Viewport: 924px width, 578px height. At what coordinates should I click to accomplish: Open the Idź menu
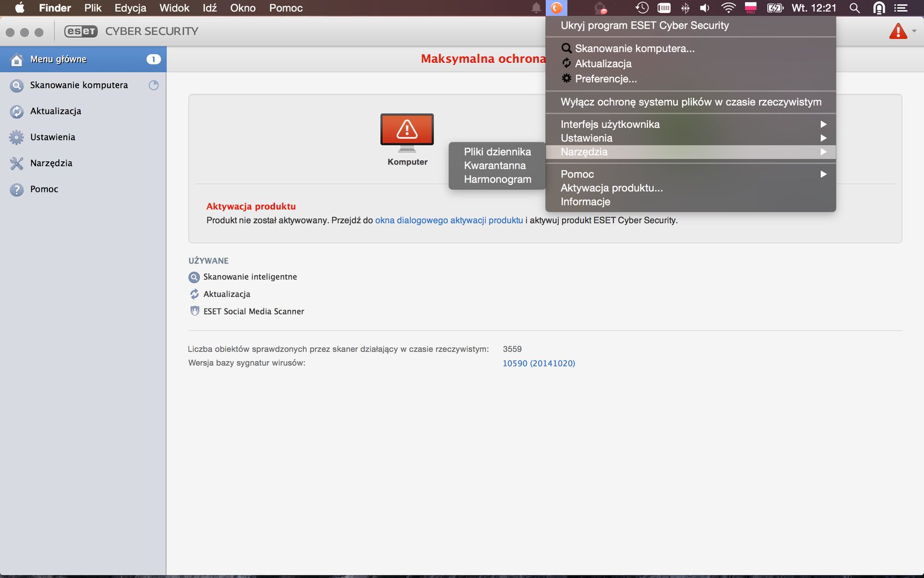[x=210, y=8]
